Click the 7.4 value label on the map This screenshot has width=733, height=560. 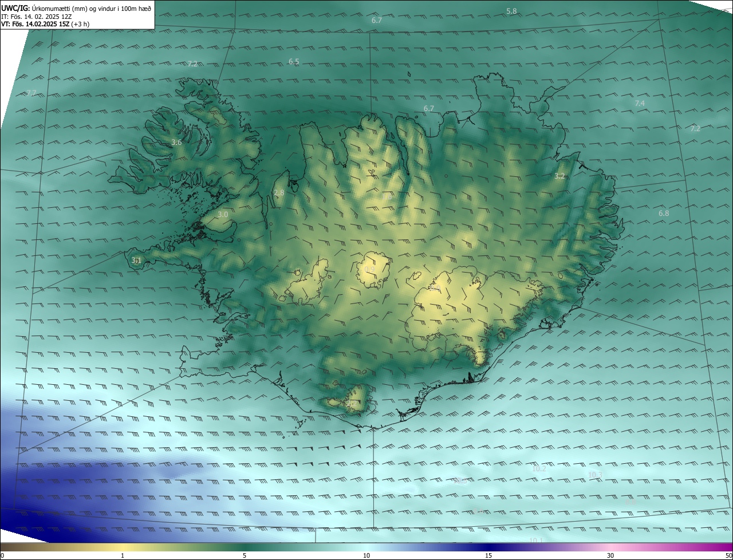(640, 103)
